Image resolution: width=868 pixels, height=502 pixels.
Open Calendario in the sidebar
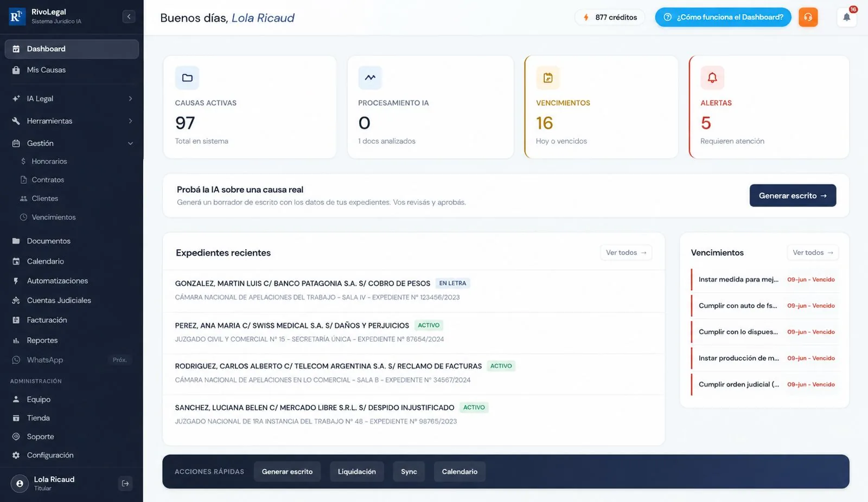coord(72,261)
